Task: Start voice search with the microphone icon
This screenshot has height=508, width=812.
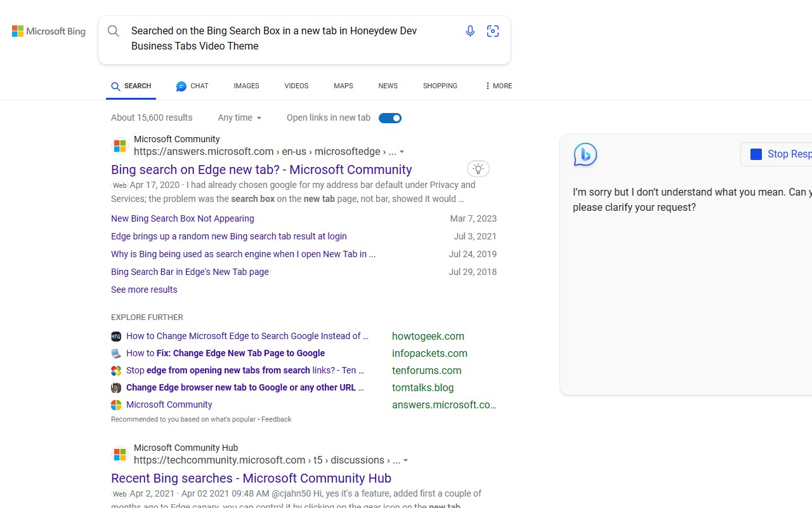Action: click(x=470, y=31)
